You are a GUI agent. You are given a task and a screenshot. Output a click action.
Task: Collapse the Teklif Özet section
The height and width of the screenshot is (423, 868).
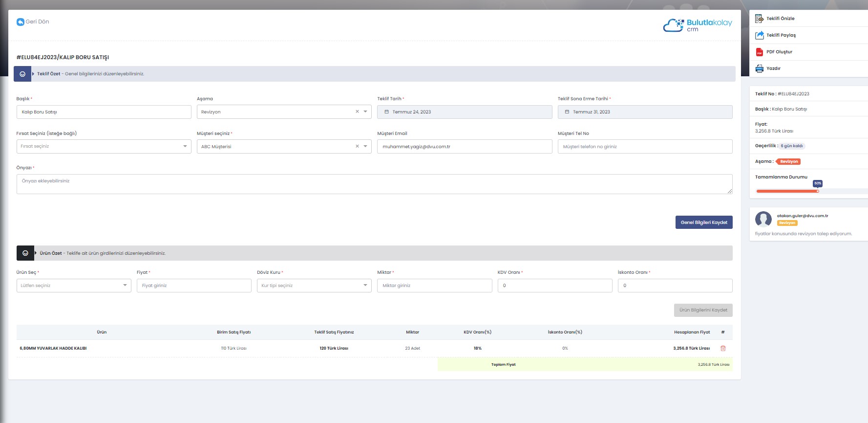(22, 74)
